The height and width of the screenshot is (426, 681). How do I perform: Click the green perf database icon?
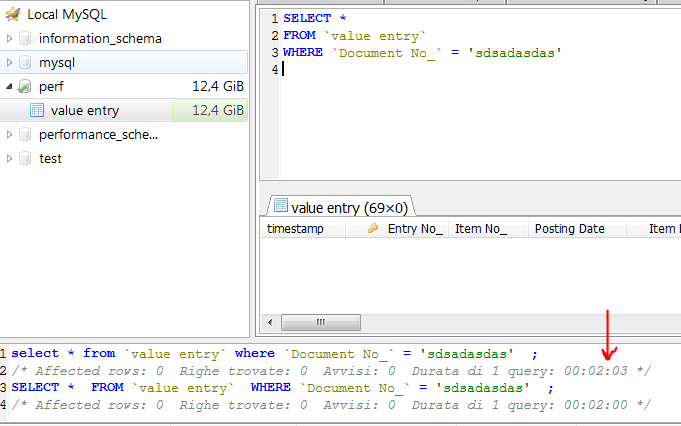[x=25, y=87]
